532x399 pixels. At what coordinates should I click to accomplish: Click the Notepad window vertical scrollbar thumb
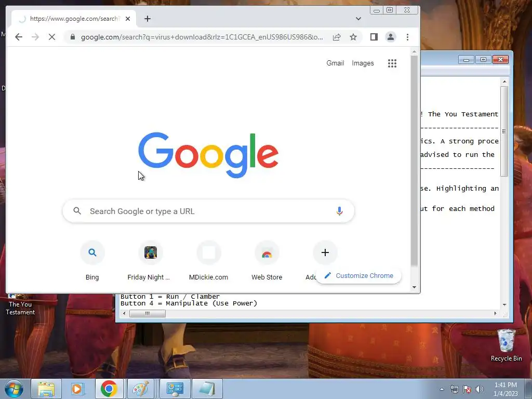(504, 131)
